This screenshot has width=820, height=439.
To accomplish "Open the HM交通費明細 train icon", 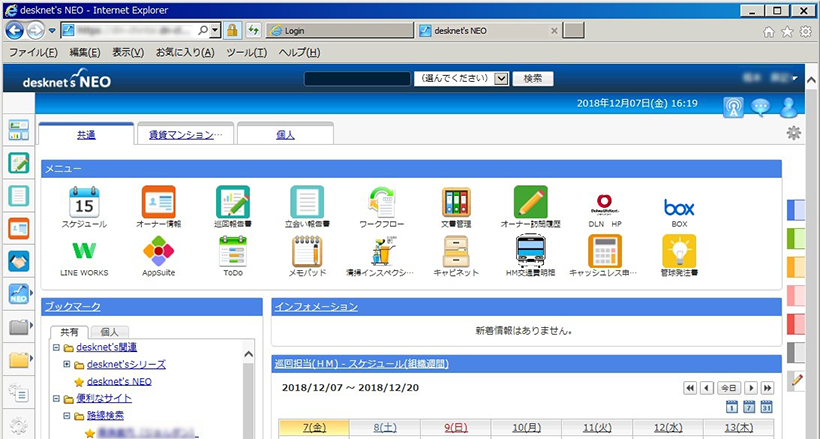I will click(x=530, y=250).
